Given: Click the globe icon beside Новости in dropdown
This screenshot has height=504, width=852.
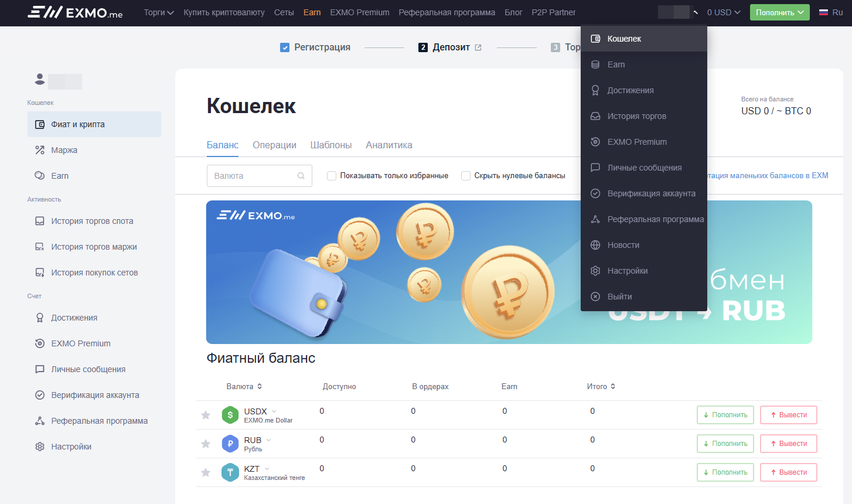Looking at the screenshot, I should [595, 245].
